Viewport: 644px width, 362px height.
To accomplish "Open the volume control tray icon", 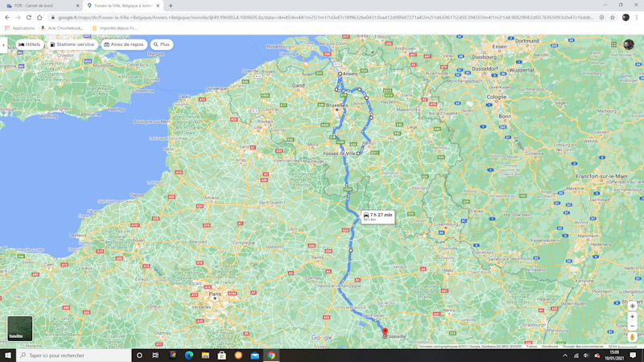I will (x=586, y=356).
